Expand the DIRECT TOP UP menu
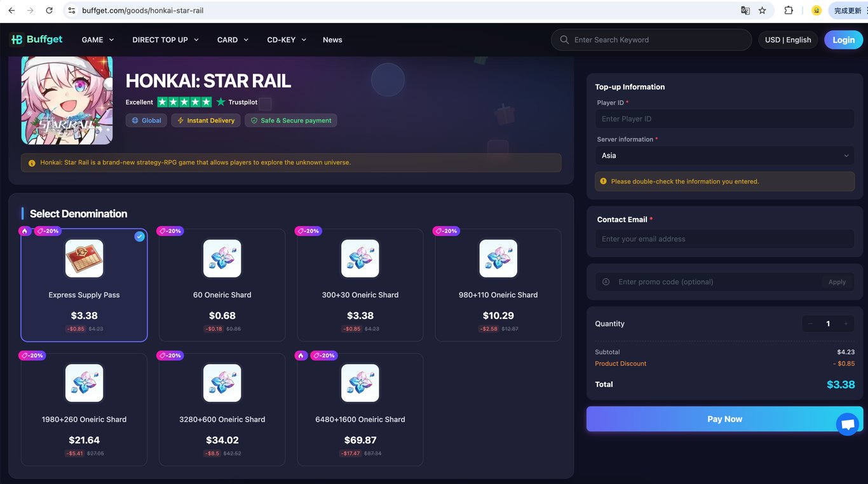 (x=165, y=39)
